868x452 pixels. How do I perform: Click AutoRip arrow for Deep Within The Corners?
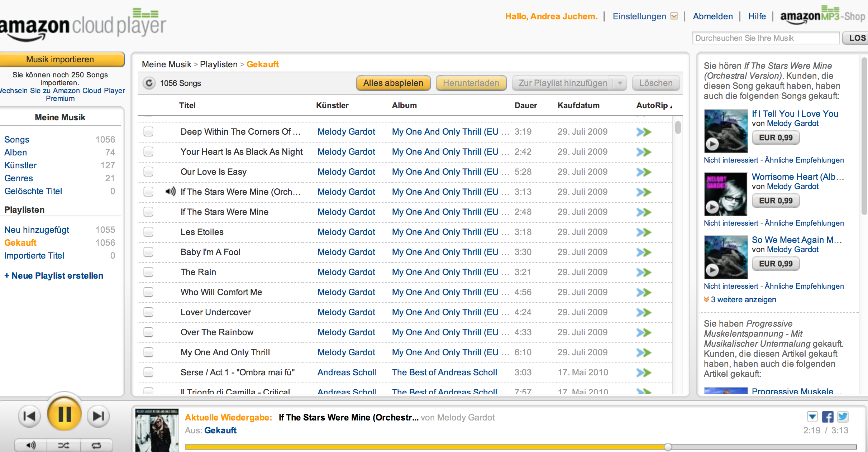(x=644, y=132)
